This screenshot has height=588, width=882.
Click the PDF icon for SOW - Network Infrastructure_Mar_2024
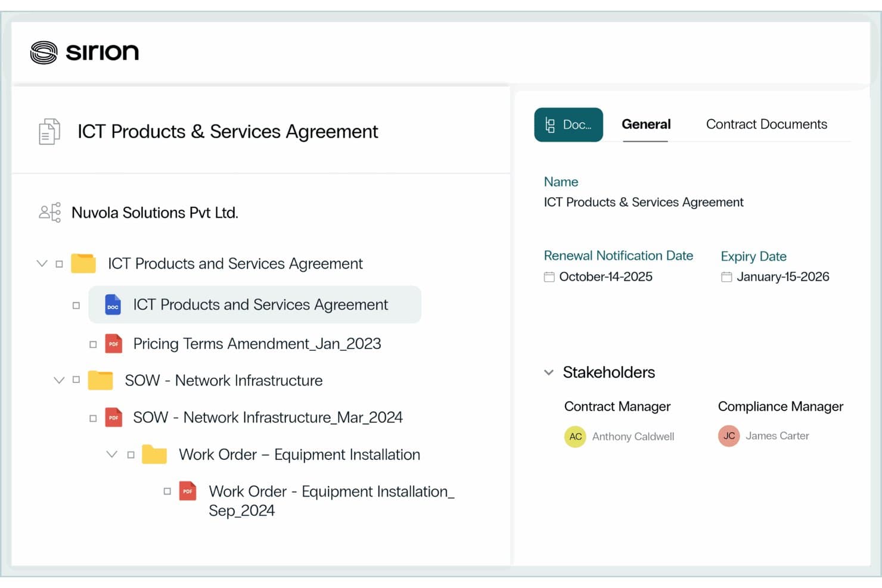[x=114, y=418]
